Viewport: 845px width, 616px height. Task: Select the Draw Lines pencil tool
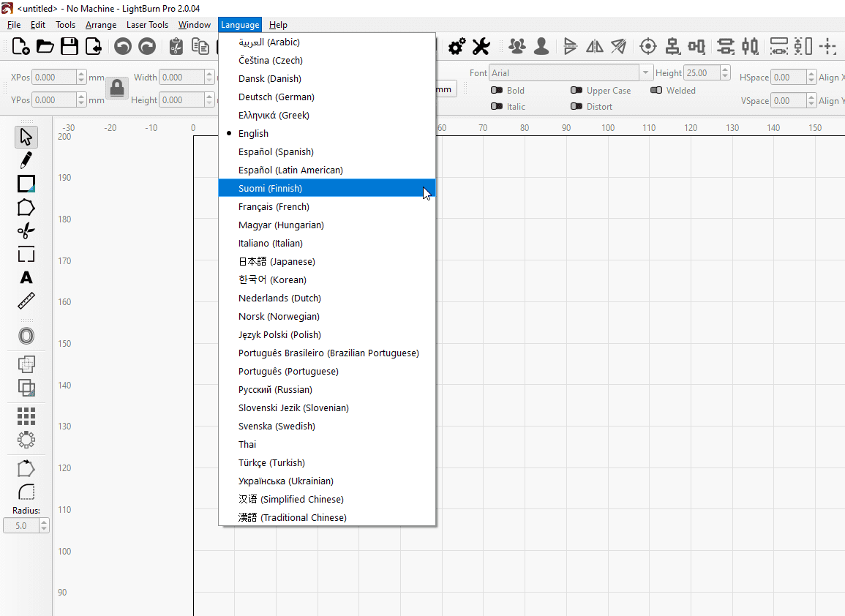click(26, 161)
